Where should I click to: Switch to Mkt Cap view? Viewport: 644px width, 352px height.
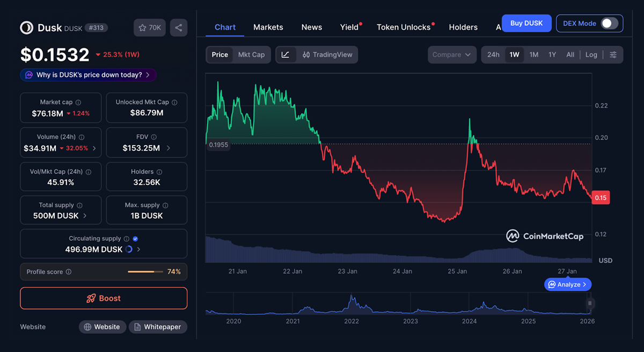[x=251, y=55]
